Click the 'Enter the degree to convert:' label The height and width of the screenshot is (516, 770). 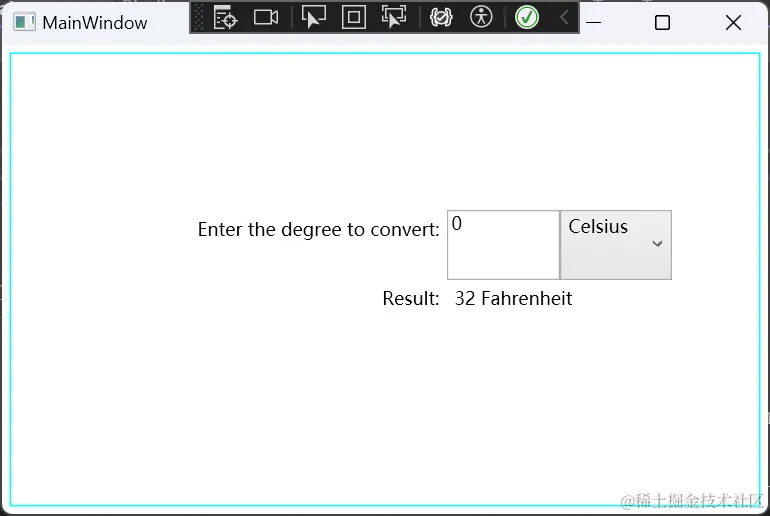click(318, 230)
